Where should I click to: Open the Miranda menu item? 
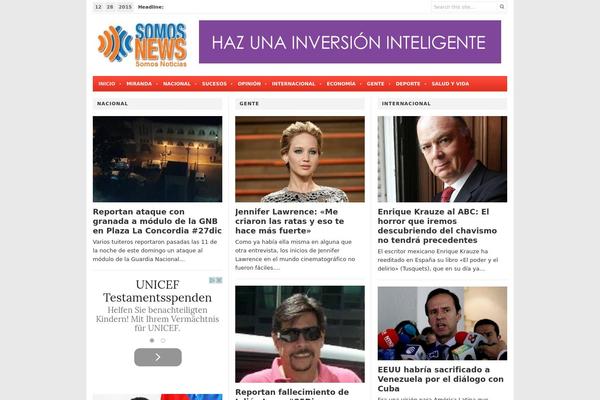139,83
